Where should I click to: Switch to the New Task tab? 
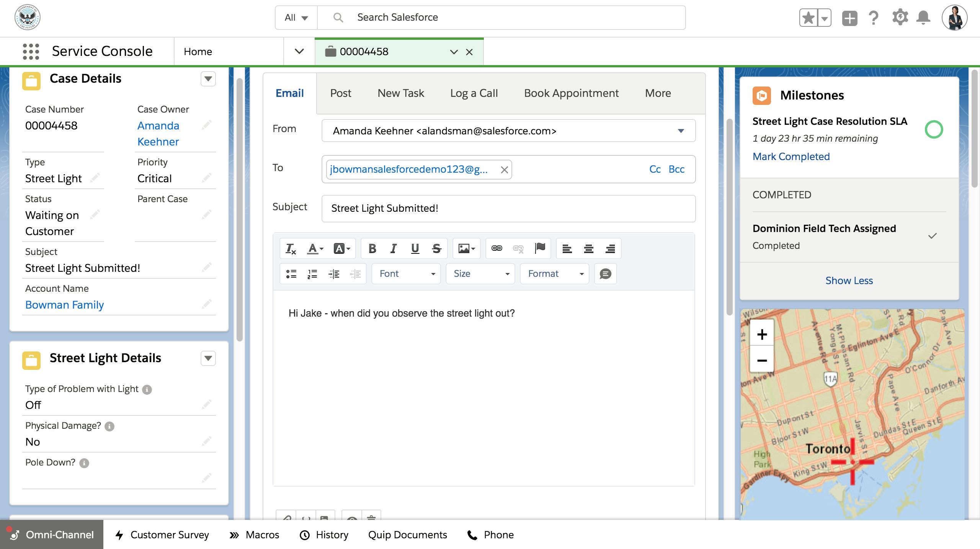click(x=401, y=93)
